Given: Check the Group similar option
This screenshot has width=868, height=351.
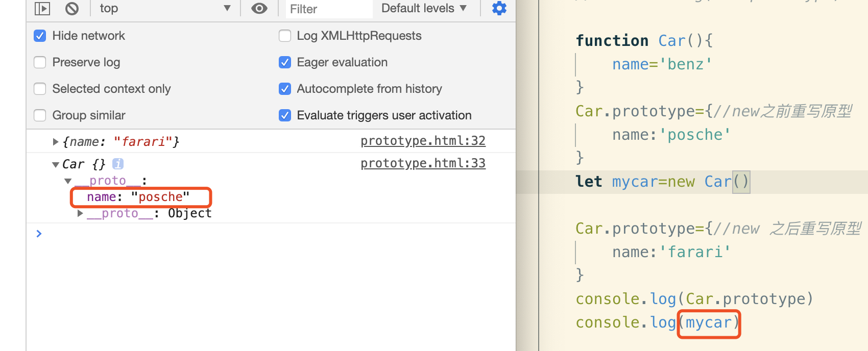Looking at the screenshot, I should (x=40, y=115).
